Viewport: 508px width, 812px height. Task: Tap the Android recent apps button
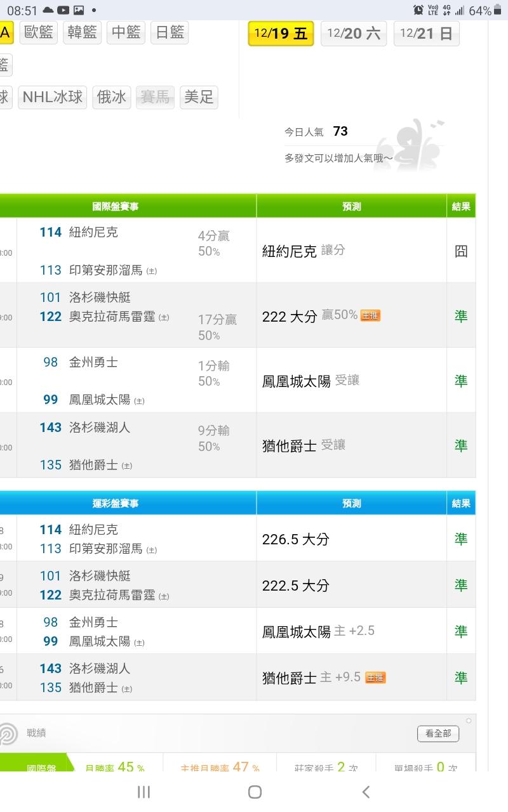click(144, 792)
